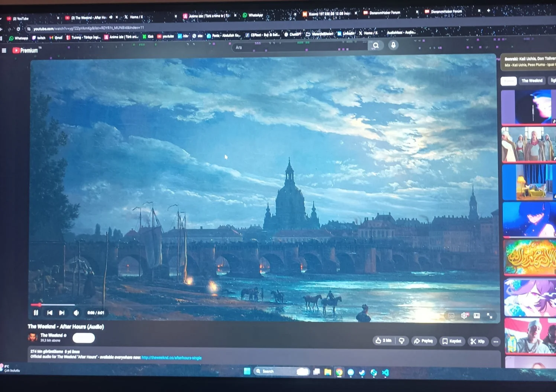Image resolution: width=556 pixels, height=392 pixels.
Task: Switch to the WhatsApp browser tab
Action: point(268,15)
